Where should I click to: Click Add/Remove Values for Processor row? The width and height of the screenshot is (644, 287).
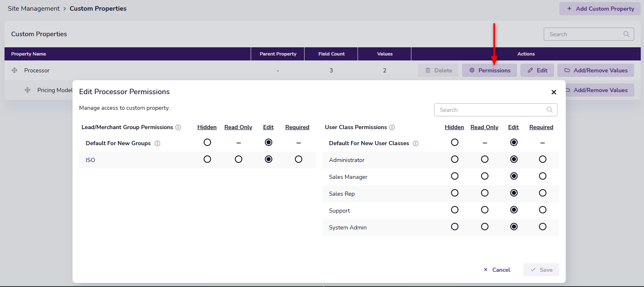(x=596, y=70)
